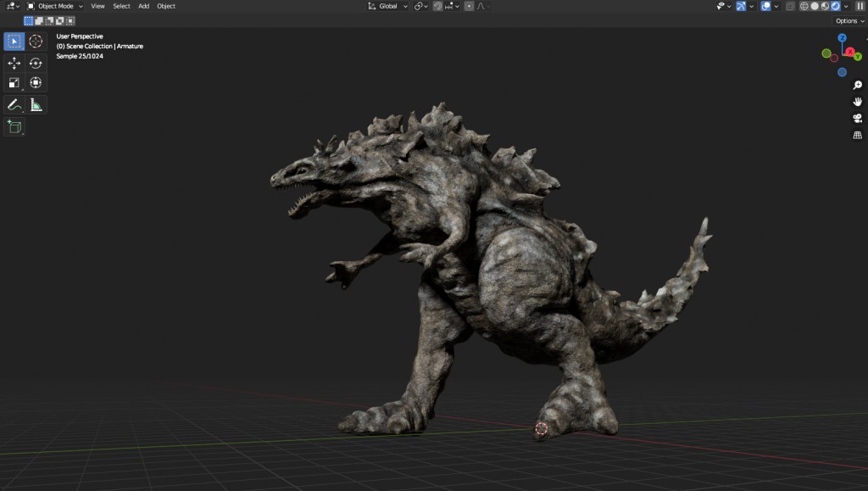Screen dimensions: 868x491
Task: Activate the Rotate tool
Action: tap(36, 63)
